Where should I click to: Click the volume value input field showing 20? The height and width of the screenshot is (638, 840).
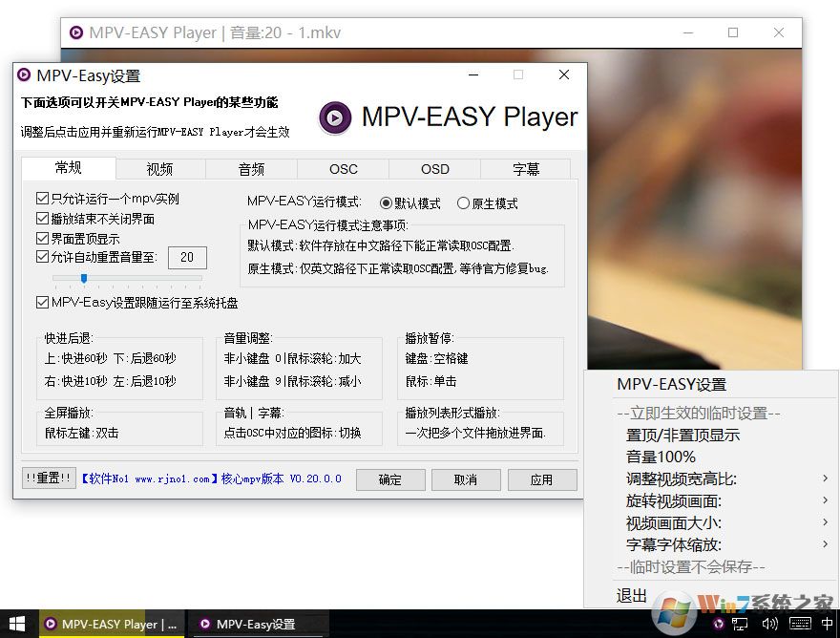pyautogui.click(x=187, y=257)
